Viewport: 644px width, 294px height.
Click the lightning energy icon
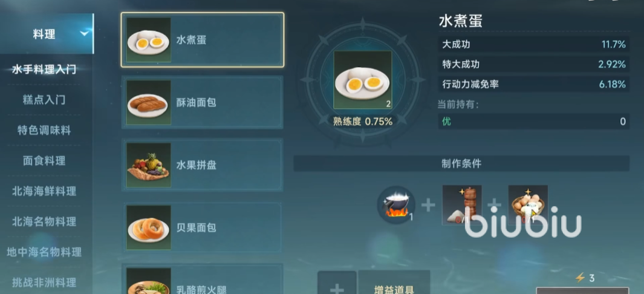pos(580,278)
